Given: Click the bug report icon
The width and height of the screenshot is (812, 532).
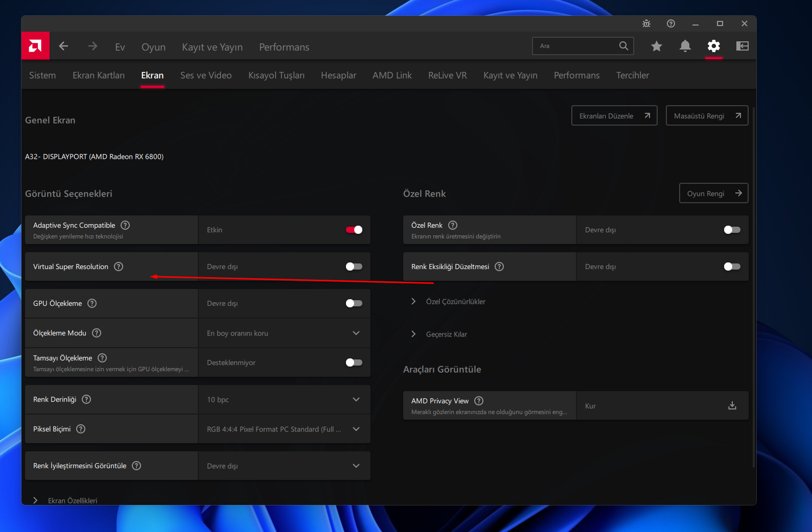Looking at the screenshot, I should pyautogui.click(x=646, y=23).
